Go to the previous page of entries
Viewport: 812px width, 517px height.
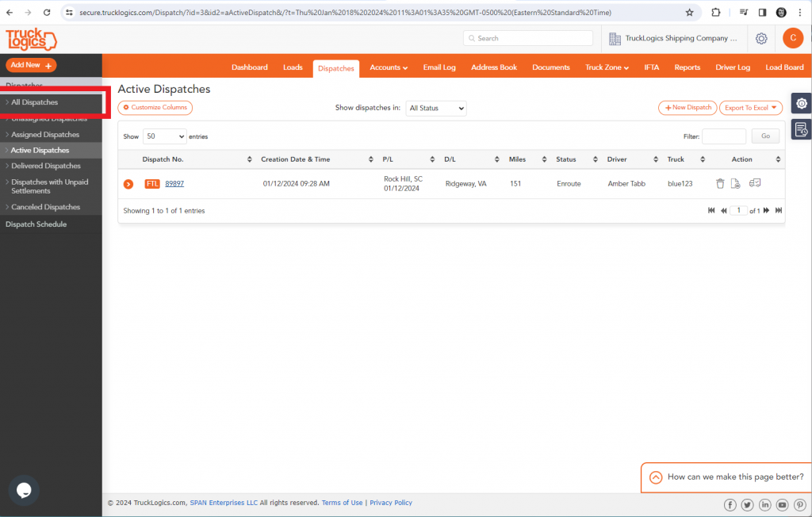point(723,210)
